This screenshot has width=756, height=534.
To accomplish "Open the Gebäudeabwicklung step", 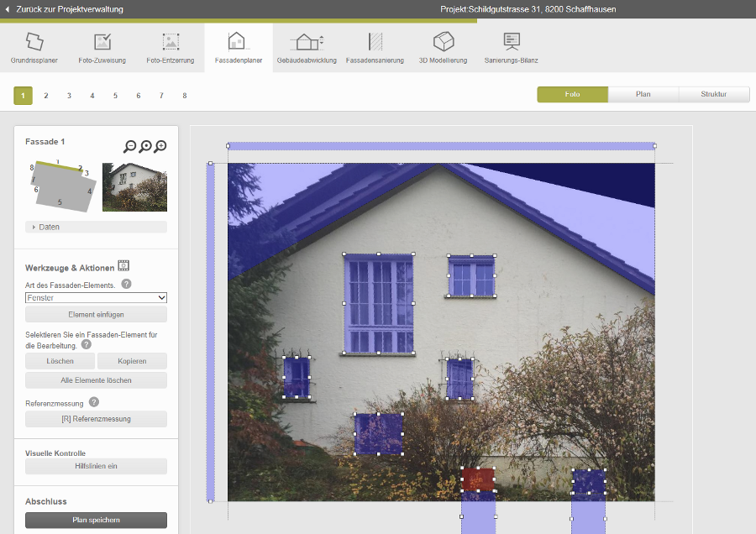I will tap(307, 48).
